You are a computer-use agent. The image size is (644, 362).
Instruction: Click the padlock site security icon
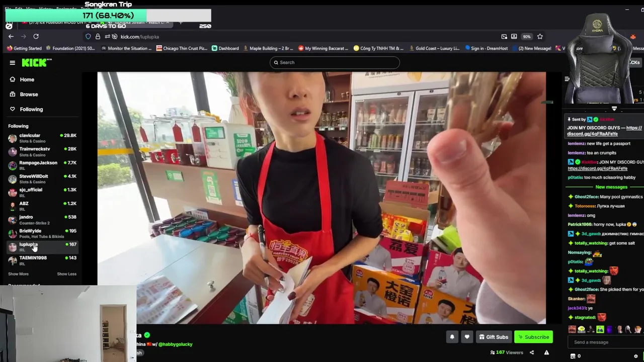pyautogui.click(x=98, y=37)
